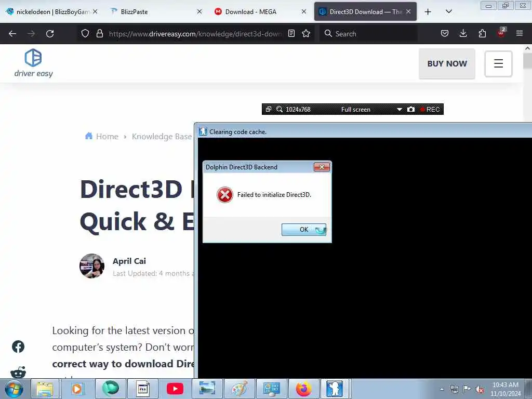This screenshot has height=399, width=532.
Task: Click the recorder window-restore icon
Action: [x=269, y=109]
